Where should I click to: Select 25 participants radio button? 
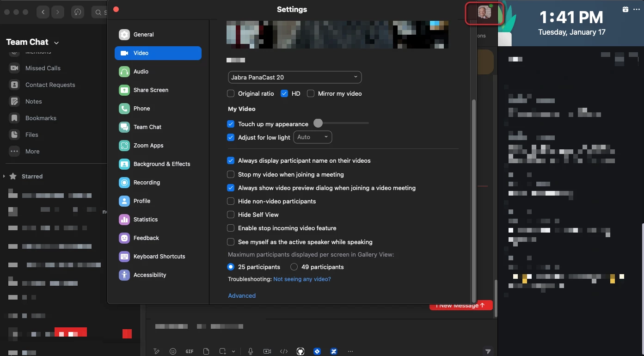pyautogui.click(x=231, y=267)
